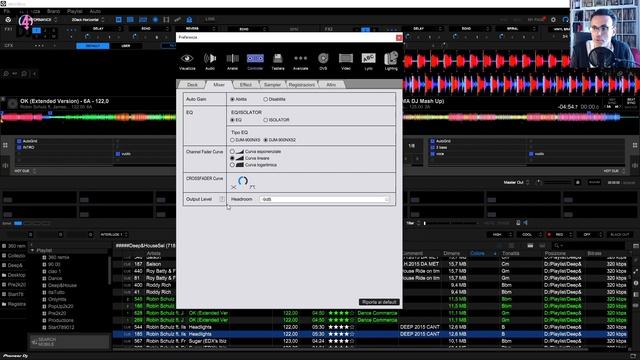Open the Playlist menu in menu bar
Image resolution: width=640 pixels, height=360 pixels.
tap(75, 11)
